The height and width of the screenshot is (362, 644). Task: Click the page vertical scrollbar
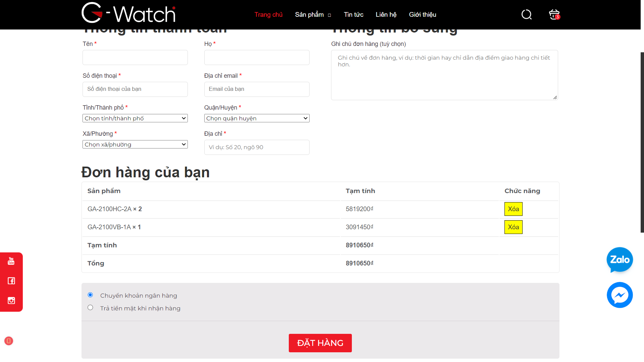click(642, 142)
